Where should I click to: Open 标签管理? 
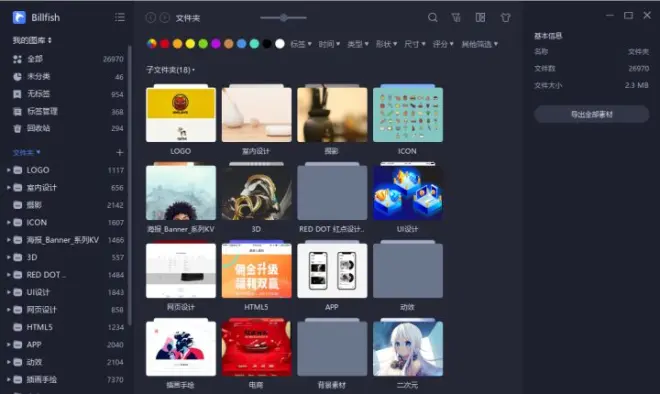tap(68, 112)
